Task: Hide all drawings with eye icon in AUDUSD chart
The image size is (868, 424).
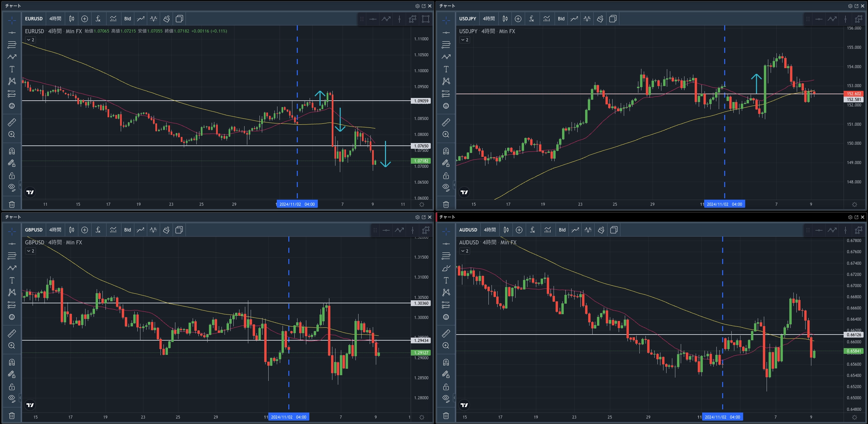Action: click(446, 398)
